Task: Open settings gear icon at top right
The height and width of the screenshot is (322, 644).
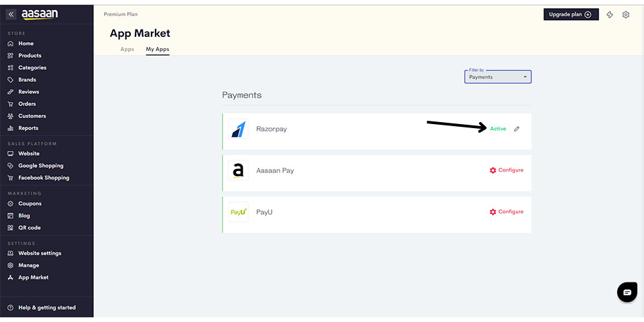Action: (626, 15)
